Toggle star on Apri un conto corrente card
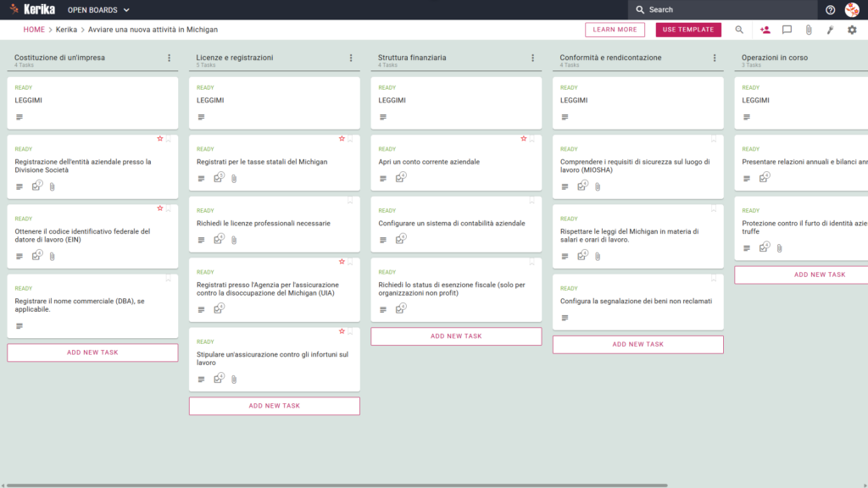868x488 pixels. coord(523,139)
